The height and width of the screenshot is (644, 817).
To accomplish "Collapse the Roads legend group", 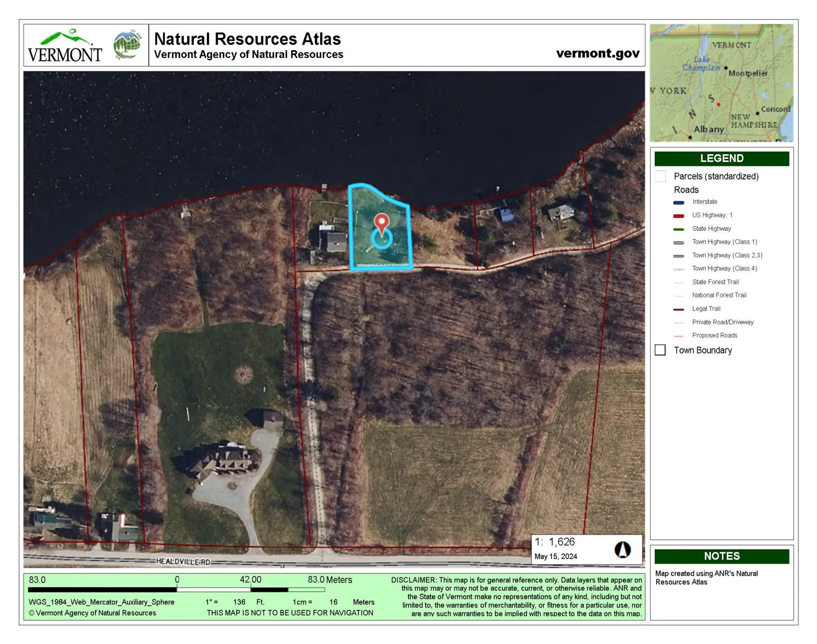I will tap(686, 190).
